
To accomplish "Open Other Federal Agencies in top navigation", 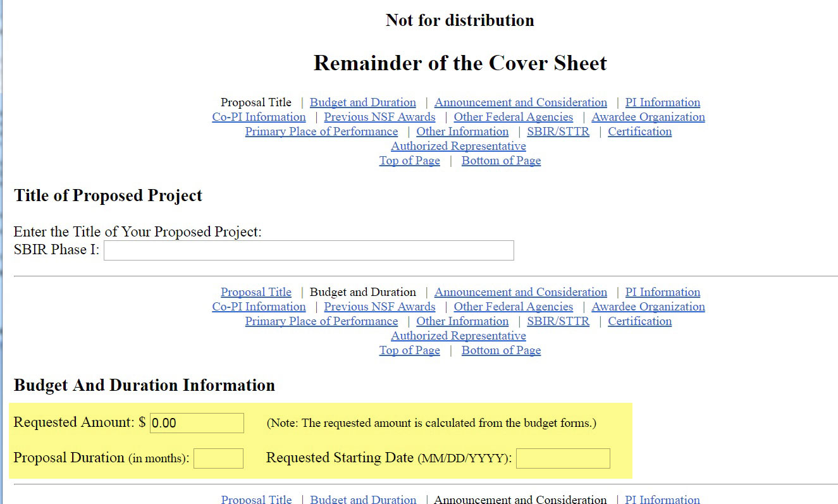I will (513, 117).
